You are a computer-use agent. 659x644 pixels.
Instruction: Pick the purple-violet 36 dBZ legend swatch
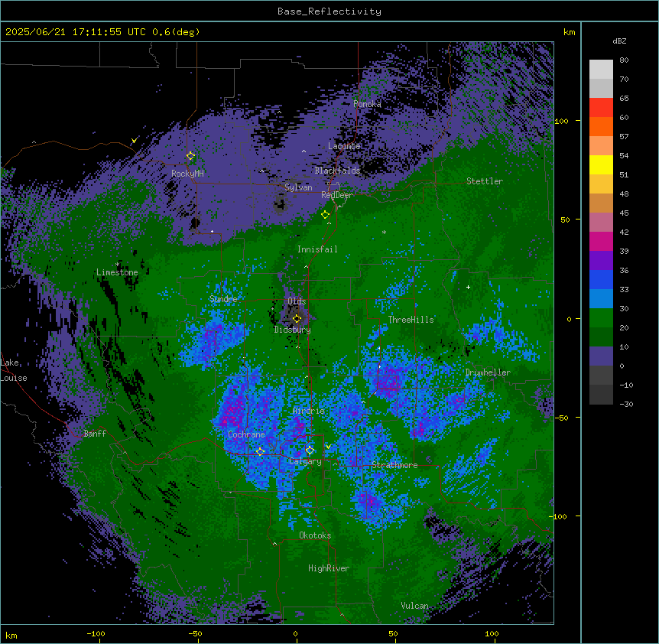coord(601,260)
